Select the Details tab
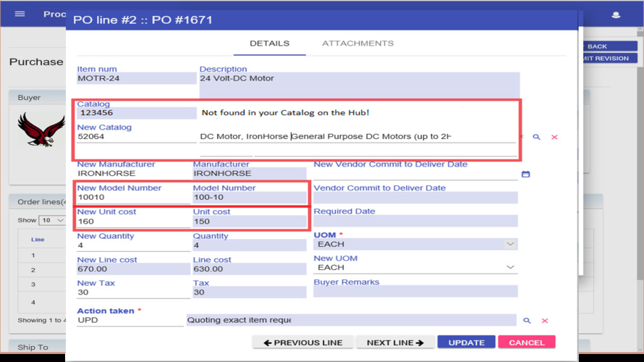 269,43
